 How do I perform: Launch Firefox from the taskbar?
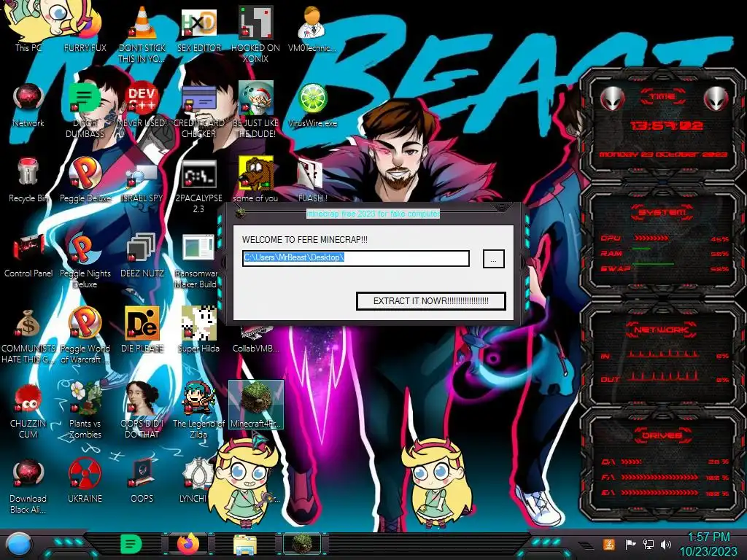188,544
